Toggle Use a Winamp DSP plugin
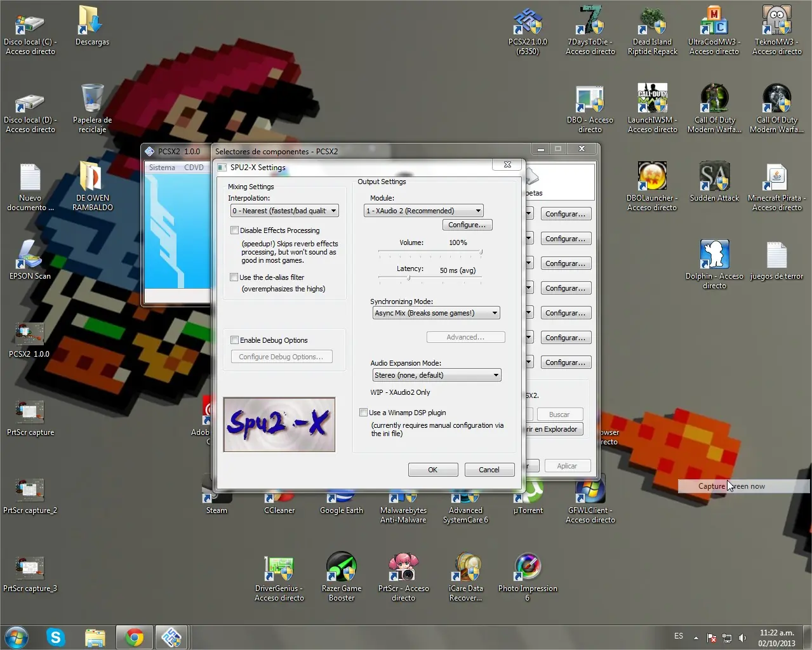Viewport: 812px width, 650px height. [363, 413]
